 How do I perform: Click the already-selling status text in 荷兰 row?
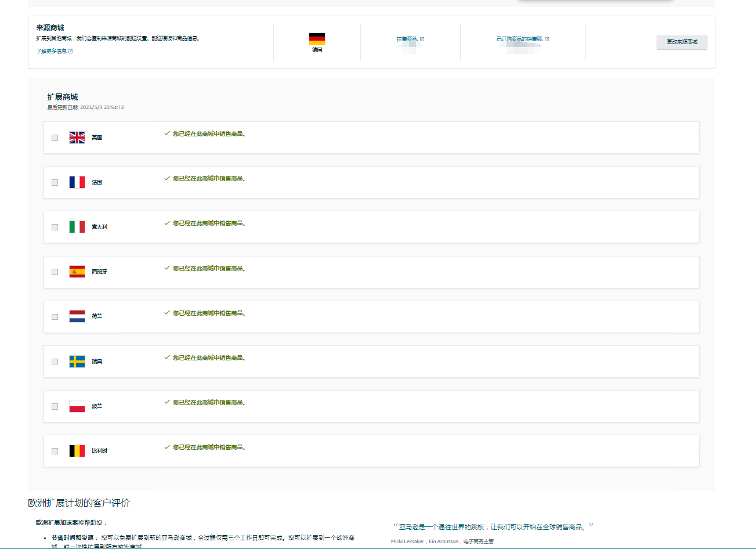click(x=209, y=313)
